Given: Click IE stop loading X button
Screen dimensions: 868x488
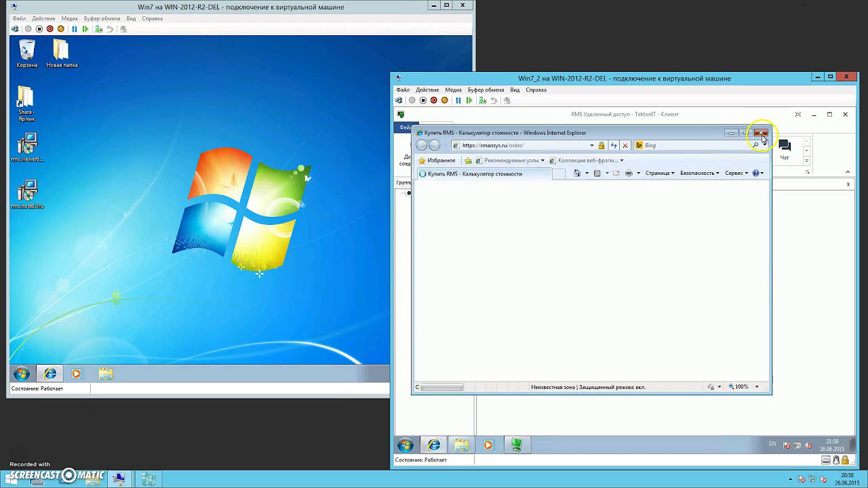Looking at the screenshot, I should [x=625, y=145].
